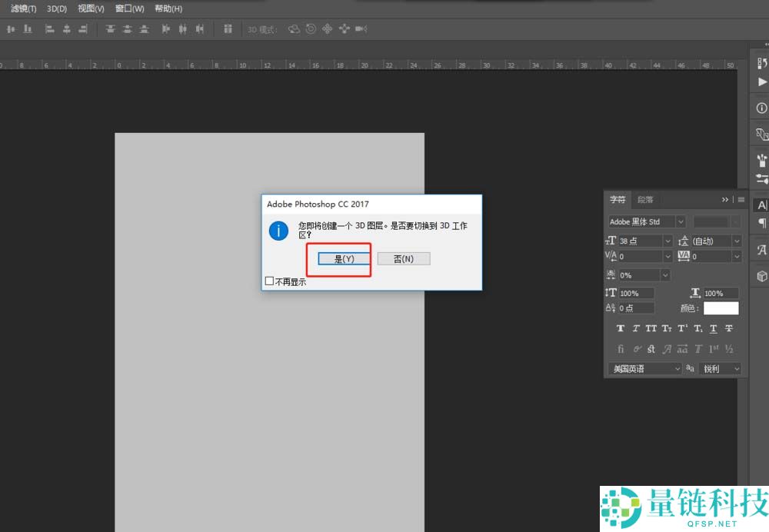Image resolution: width=769 pixels, height=532 pixels.
Task: Apply strikethrough text style
Action: pyautogui.click(x=729, y=328)
